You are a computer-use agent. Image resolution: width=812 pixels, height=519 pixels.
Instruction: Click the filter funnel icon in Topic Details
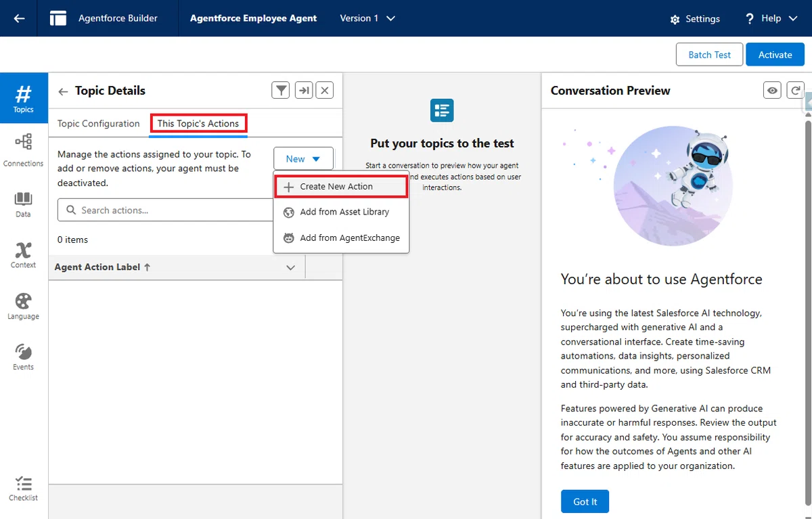[281, 90]
